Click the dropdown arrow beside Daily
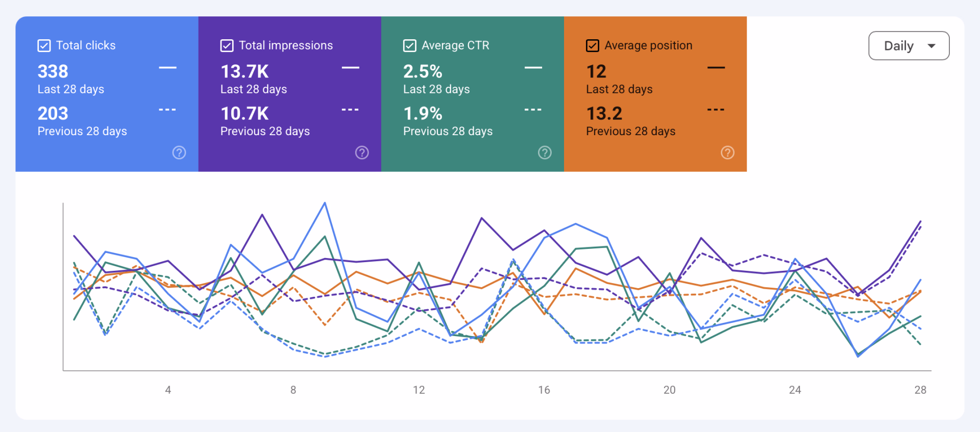The height and width of the screenshot is (432, 980). [932, 46]
